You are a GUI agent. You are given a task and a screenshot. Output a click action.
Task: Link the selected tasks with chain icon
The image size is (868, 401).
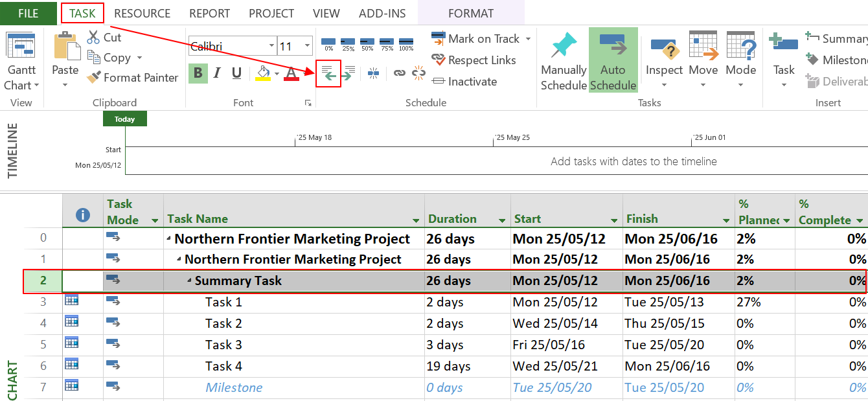pyautogui.click(x=399, y=73)
